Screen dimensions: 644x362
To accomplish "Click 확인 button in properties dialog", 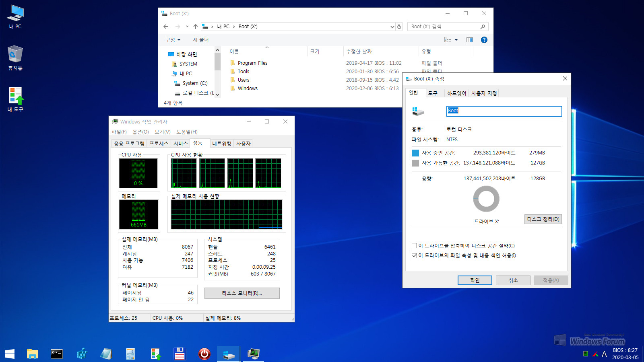I will [475, 280].
